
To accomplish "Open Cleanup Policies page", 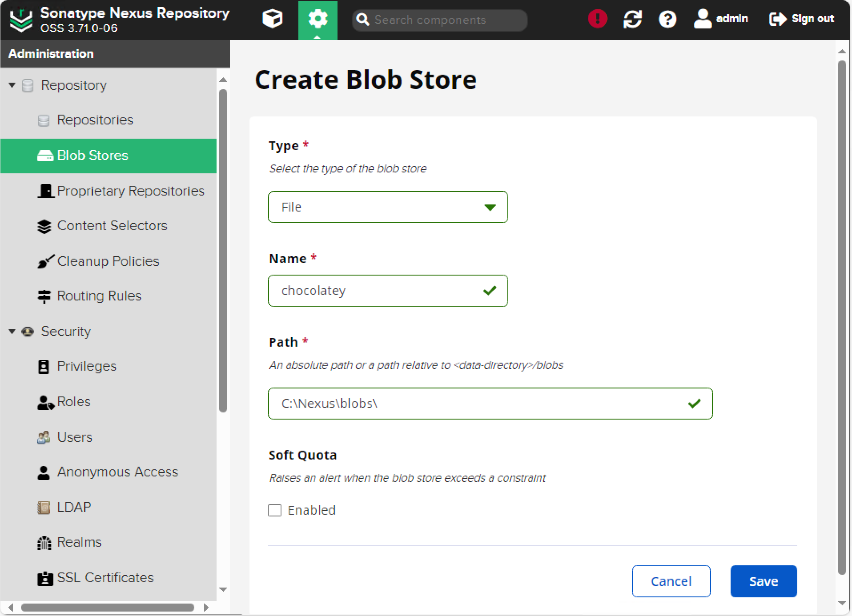I will [108, 261].
